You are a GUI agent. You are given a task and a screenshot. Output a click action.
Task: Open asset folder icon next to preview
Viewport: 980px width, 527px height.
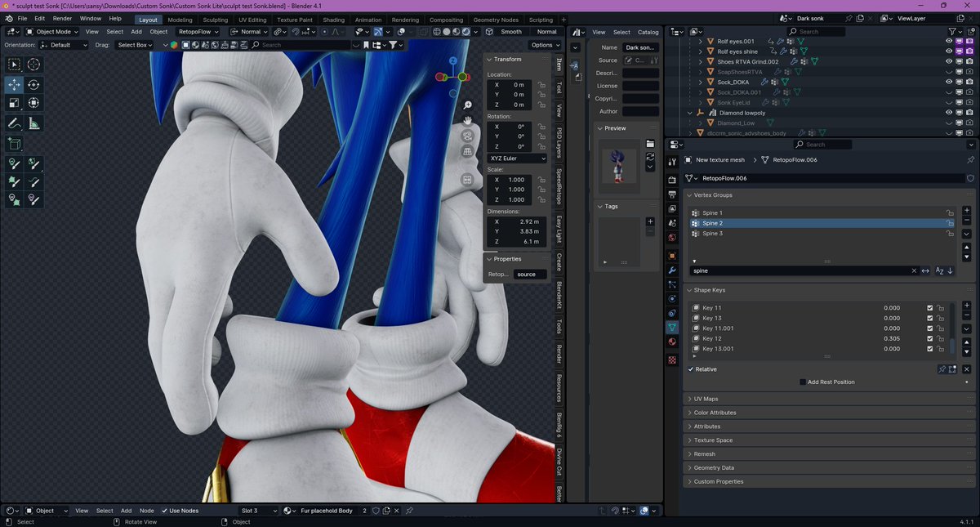coord(651,144)
